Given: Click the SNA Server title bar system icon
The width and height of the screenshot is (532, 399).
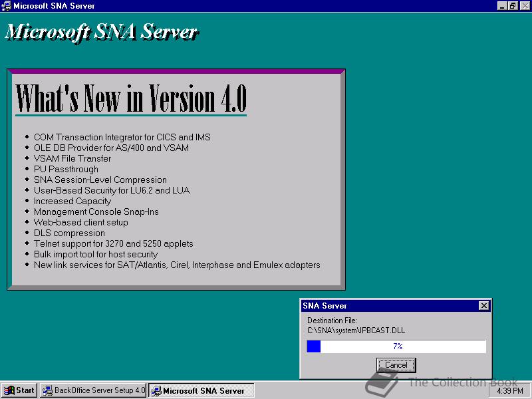Looking at the screenshot, I should [x=6, y=6].
